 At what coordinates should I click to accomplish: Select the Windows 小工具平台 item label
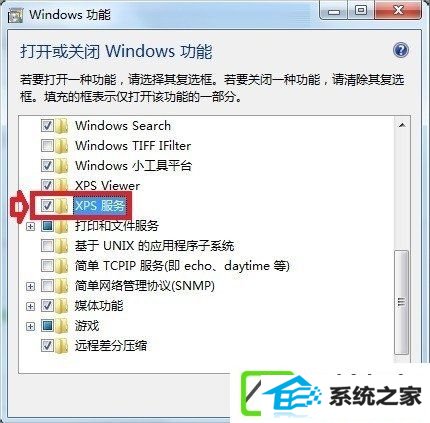pyautogui.click(x=133, y=166)
